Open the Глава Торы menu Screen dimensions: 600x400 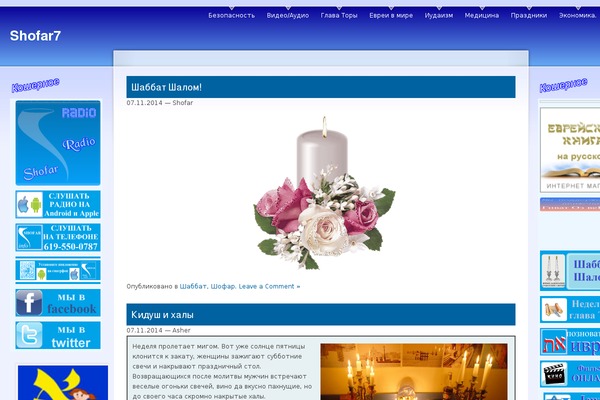(x=339, y=15)
